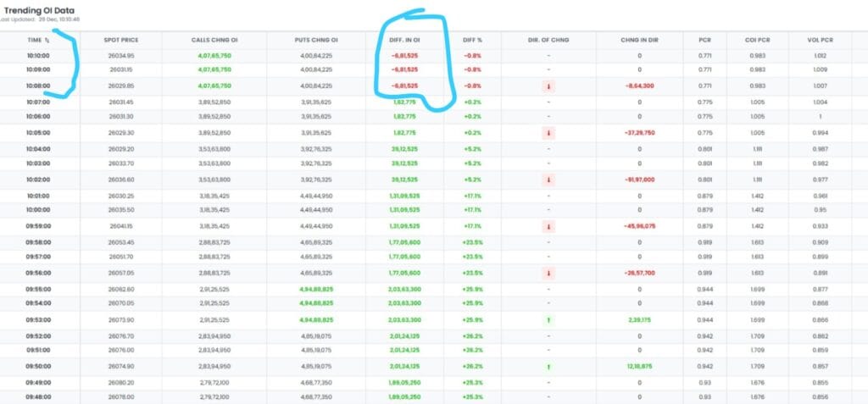The width and height of the screenshot is (868, 404).
Task: Click the 12,18,675 change in direction value
Action: tap(640, 368)
